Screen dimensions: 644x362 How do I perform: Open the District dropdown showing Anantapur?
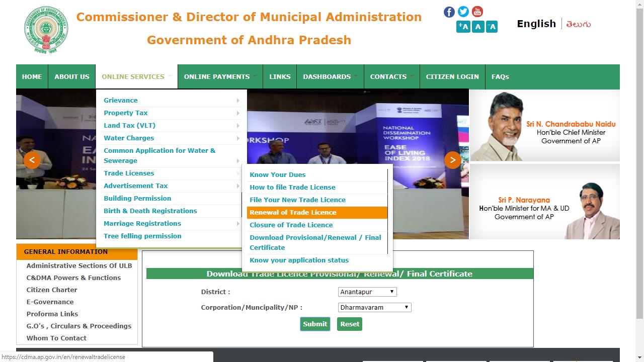pos(367,292)
